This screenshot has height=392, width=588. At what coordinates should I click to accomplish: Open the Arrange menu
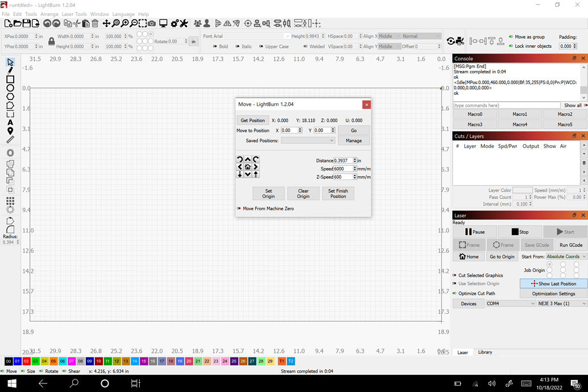coord(49,14)
